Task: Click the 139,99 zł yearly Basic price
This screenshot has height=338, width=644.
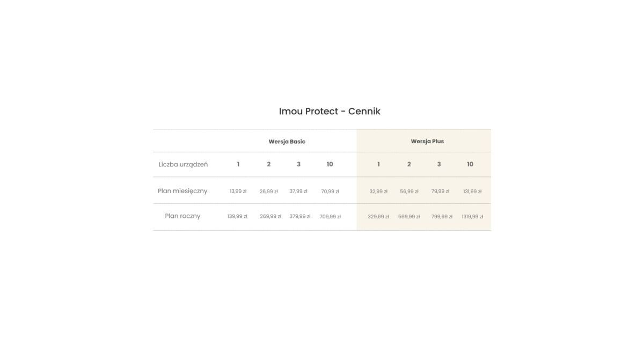Action: [237, 217]
